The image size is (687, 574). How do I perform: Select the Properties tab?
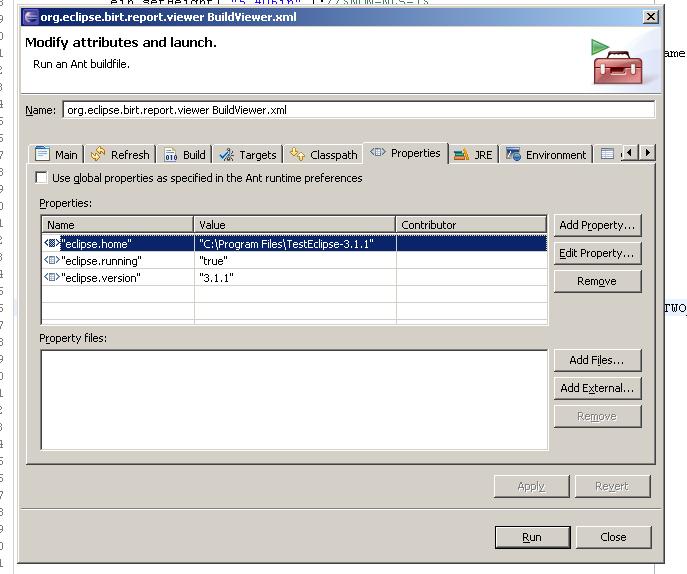(405, 153)
